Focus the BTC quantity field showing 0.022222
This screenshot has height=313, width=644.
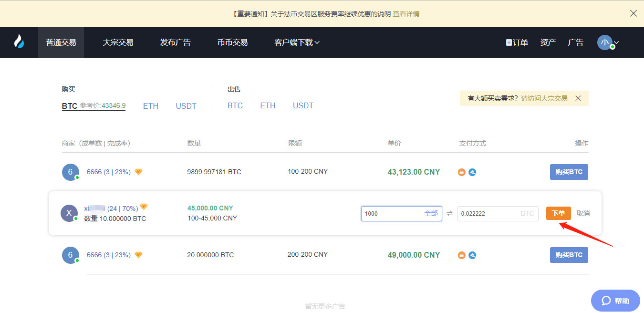[498, 214]
